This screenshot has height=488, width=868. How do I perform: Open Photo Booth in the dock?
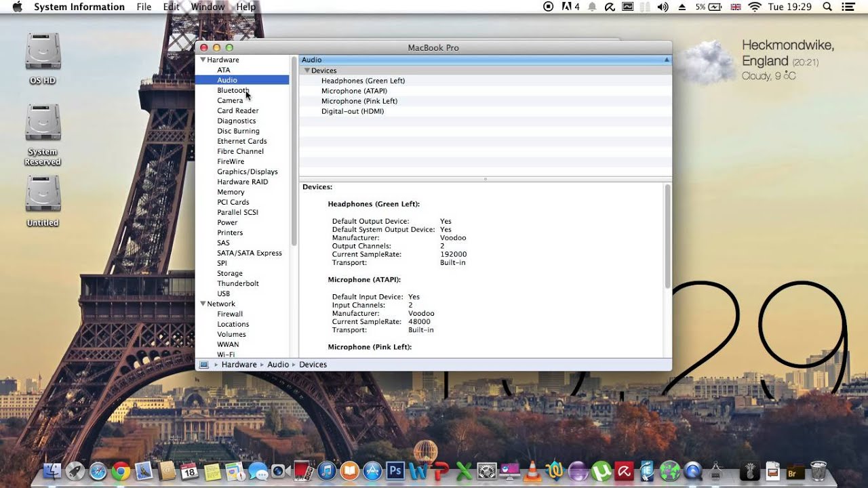pos(303,471)
